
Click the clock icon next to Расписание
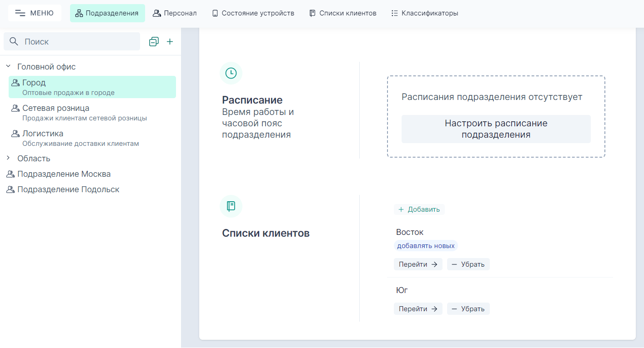pos(231,73)
